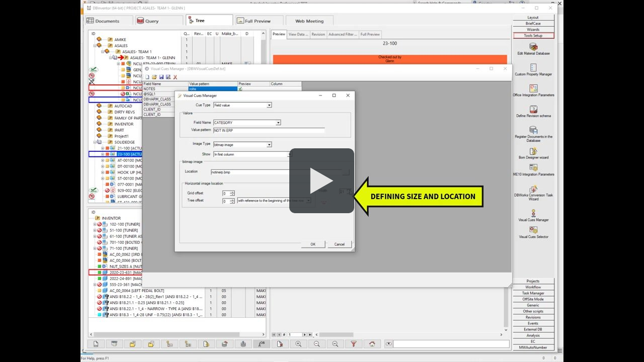This screenshot has height=362, width=644.
Task: Click OK to confirm the cue settings
Action: 312,244
